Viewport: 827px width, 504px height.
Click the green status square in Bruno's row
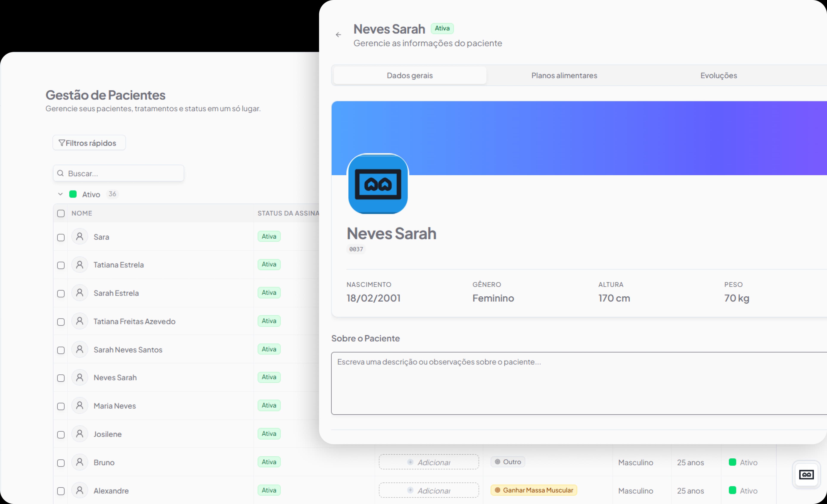point(732,462)
